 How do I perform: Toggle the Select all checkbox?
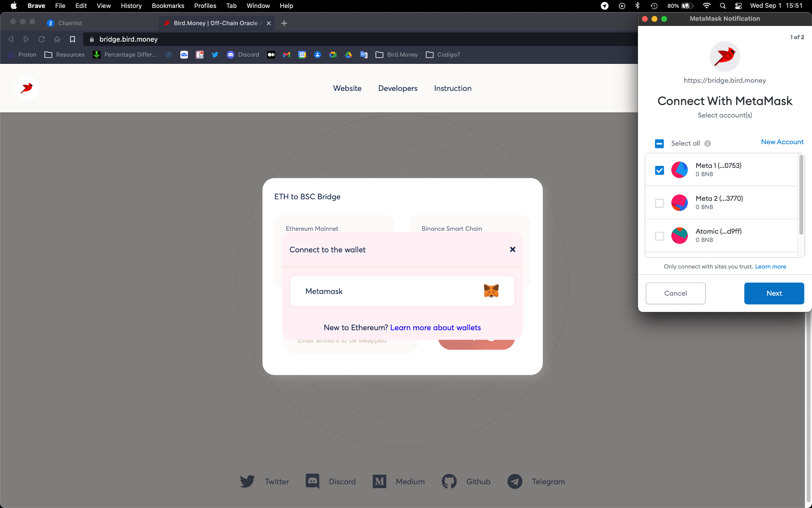click(659, 143)
